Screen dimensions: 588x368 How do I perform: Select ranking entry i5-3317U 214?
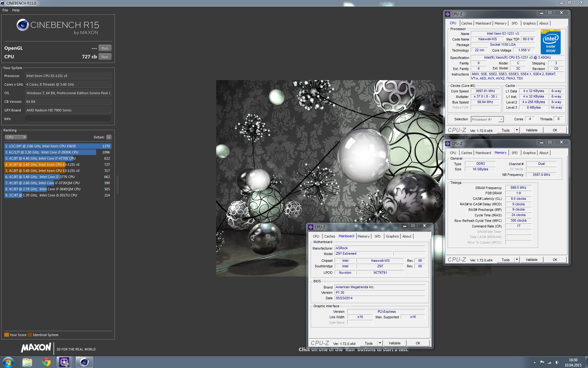[x=58, y=195]
